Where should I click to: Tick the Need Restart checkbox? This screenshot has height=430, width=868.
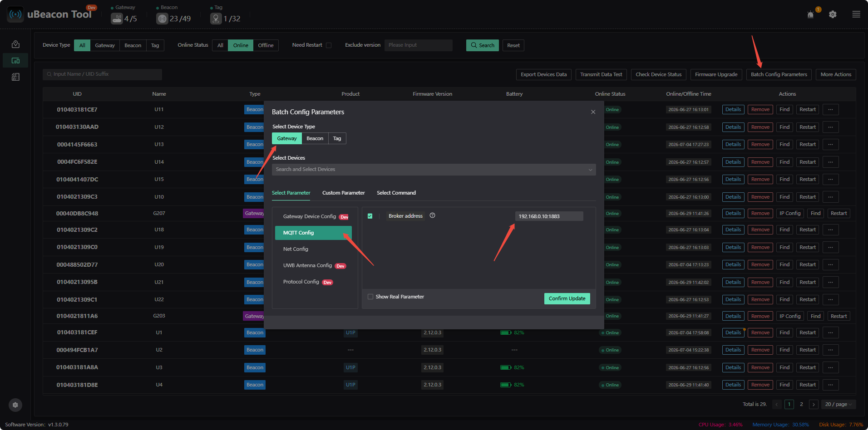[x=329, y=45]
